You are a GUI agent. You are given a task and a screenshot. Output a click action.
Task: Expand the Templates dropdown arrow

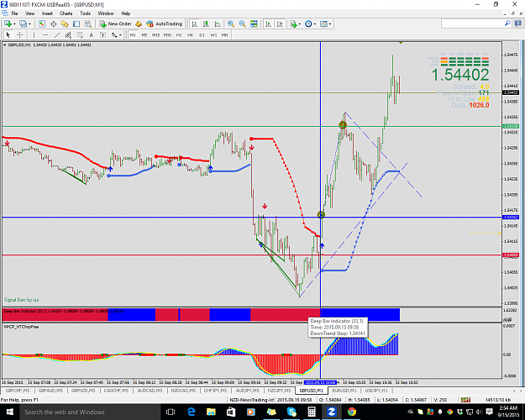(x=330, y=24)
